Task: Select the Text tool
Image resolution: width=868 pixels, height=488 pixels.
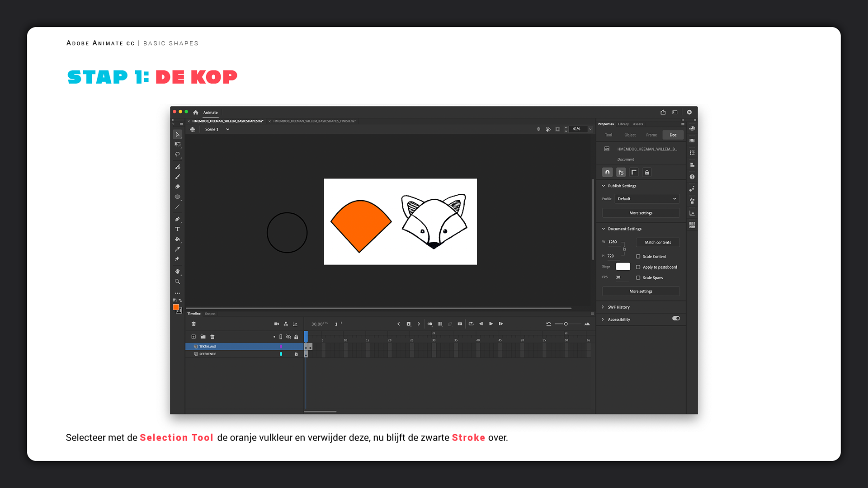Action: (177, 229)
